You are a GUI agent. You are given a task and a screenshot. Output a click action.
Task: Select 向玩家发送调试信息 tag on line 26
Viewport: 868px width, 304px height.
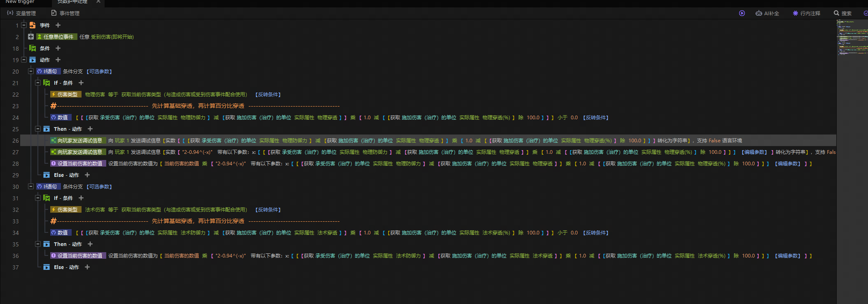point(78,140)
